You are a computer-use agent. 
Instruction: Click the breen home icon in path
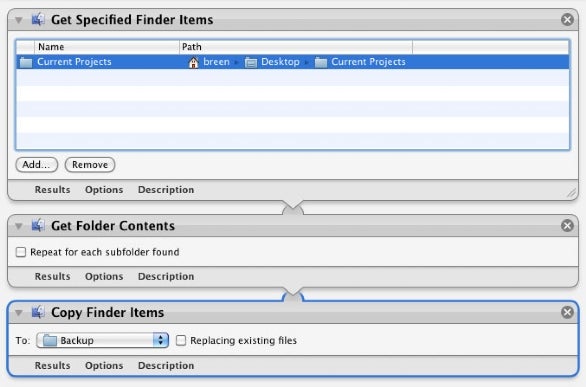click(x=193, y=62)
